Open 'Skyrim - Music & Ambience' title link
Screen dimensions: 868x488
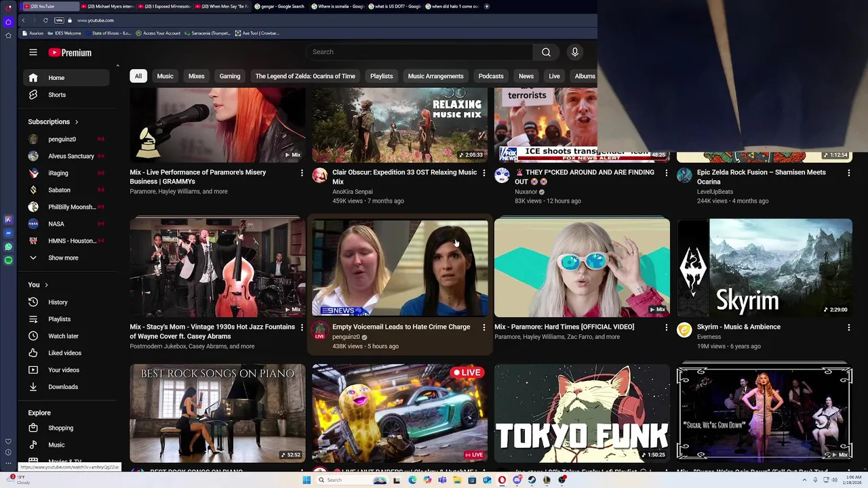[x=738, y=327]
